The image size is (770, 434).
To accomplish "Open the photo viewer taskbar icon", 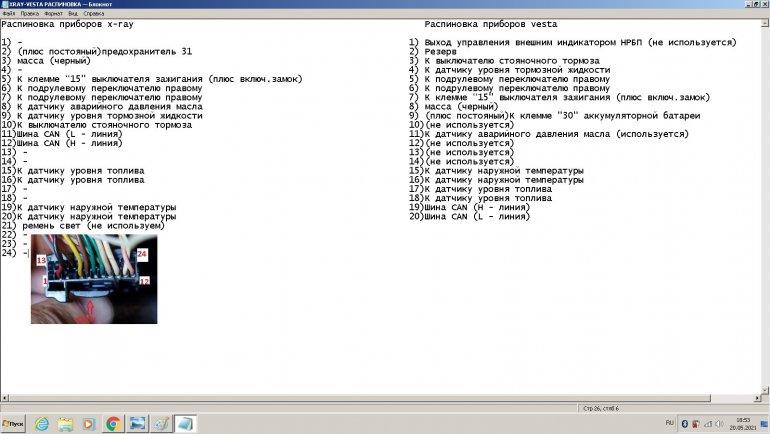I will (x=137, y=424).
